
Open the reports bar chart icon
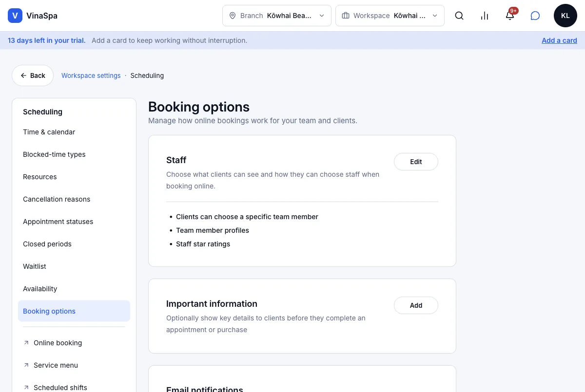coord(485,16)
